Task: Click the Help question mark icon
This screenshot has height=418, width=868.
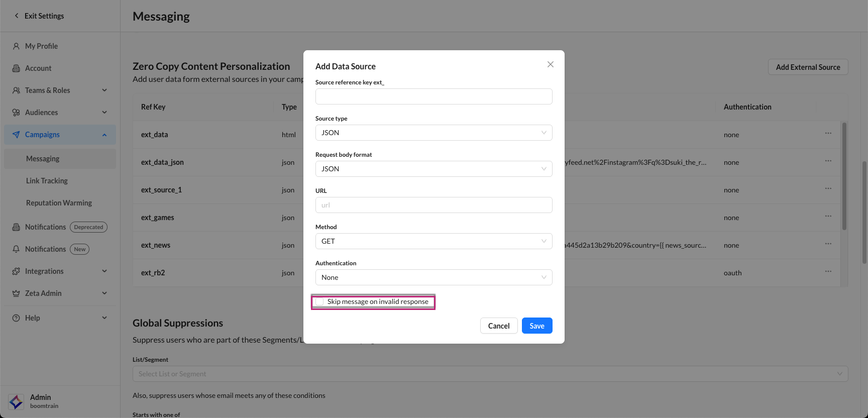Action: click(x=16, y=318)
